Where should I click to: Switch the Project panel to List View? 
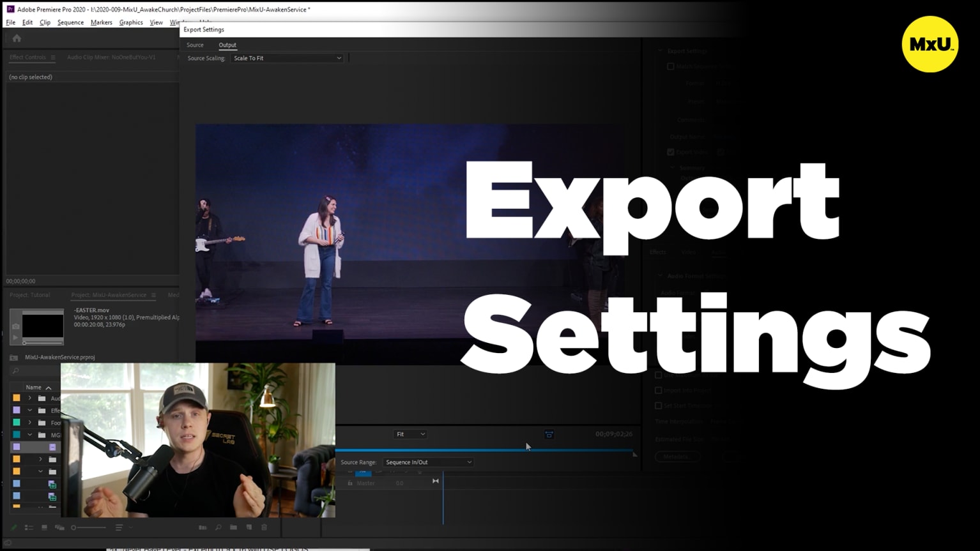tap(29, 527)
